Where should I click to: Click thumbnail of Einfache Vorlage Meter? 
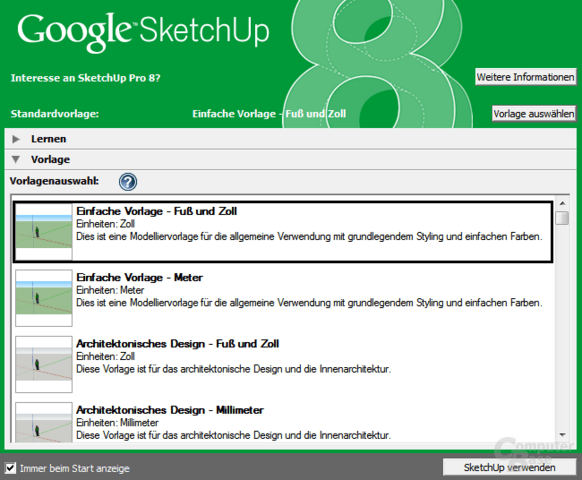pos(44,298)
